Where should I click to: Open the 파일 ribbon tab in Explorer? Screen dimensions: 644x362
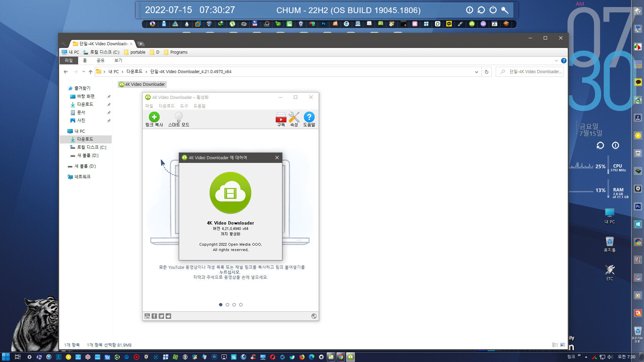(69, 60)
